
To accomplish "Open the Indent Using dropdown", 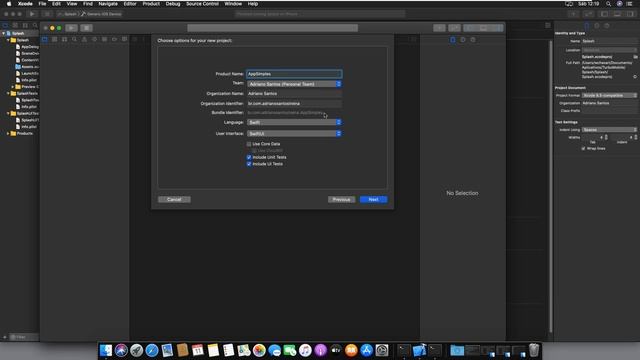I will (609, 129).
